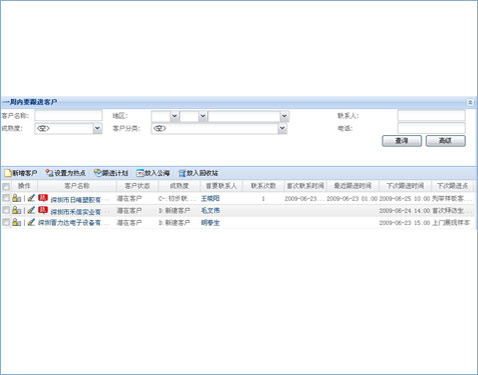478x375 pixels.
Task: Open the customer name link in the 2009-06-24 14:00 row
Action: pos(79,211)
